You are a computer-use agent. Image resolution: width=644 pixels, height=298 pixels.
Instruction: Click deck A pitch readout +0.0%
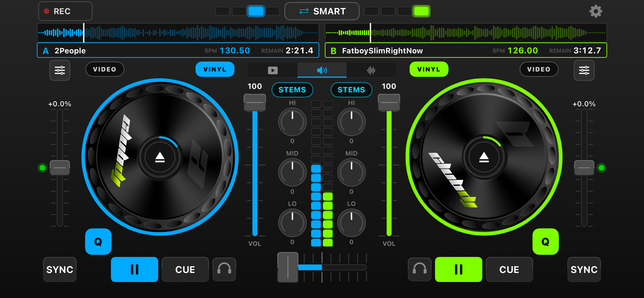(x=60, y=104)
